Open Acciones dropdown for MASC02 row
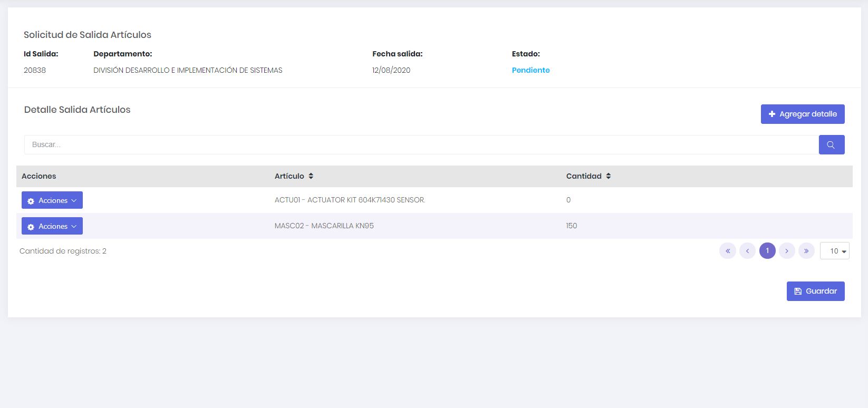This screenshot has height=408, width=868. click(x=52, y=226)
